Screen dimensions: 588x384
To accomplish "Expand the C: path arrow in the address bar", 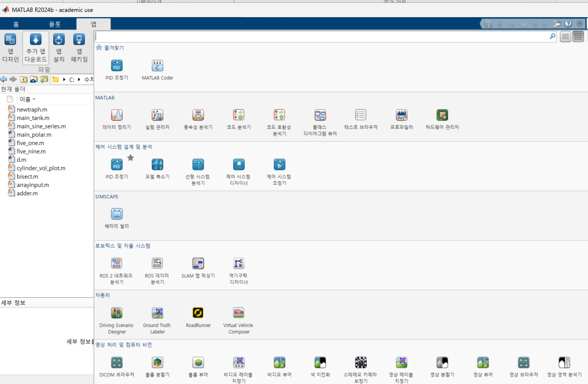I will [x=78, y=79].
